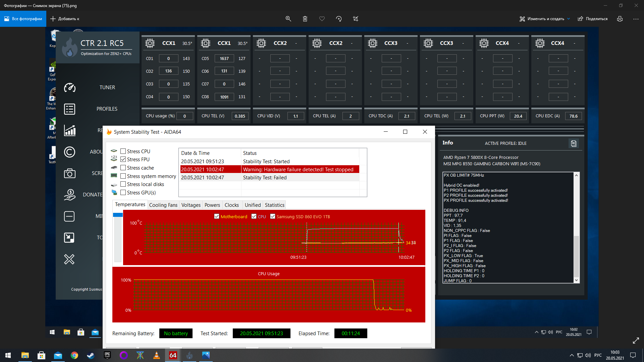Open the crop tool icon

pos(356,19)
